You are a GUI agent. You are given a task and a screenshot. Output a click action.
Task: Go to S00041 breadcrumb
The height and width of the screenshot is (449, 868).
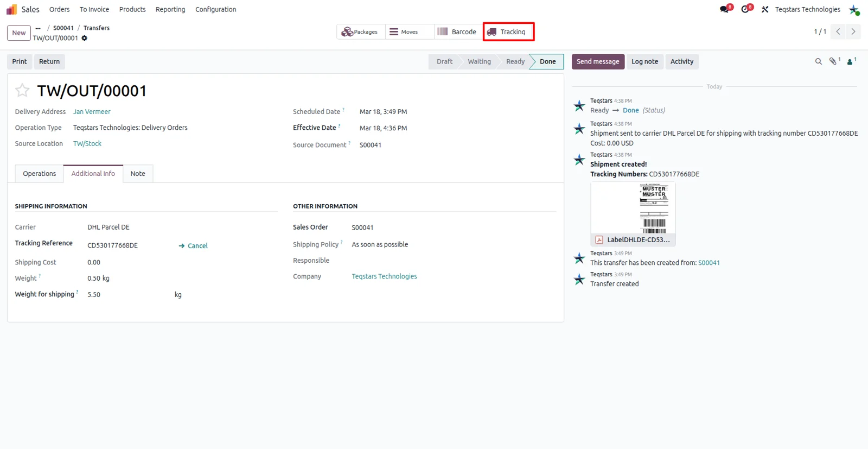click(x=63, y=28)
